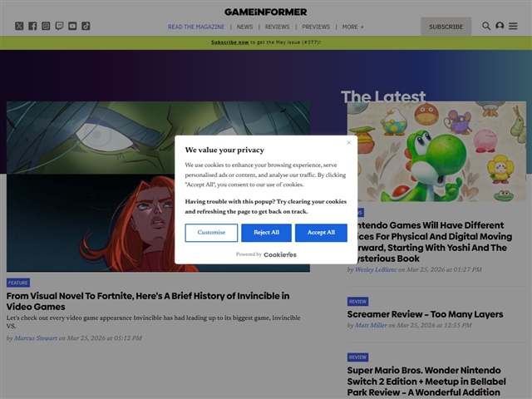Image resolution: width=532 pixels, height=399 pixels.
Task: Open the Reviews menu item
Action: click(x=277, y=27)
